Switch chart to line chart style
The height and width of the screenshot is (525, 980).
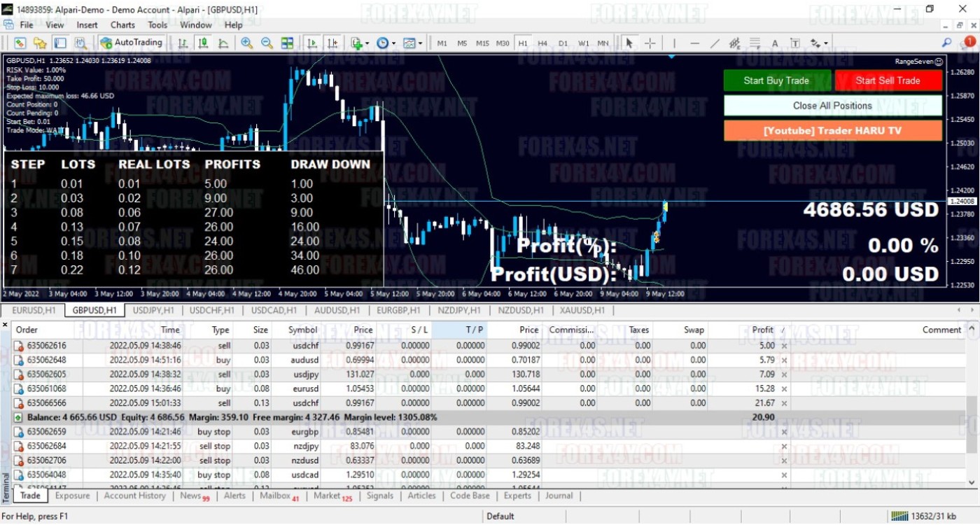point(223,43)
